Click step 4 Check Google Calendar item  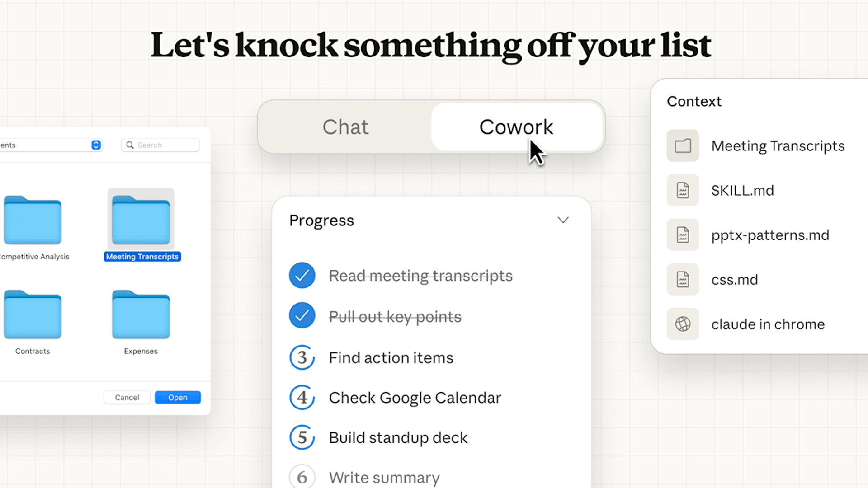click(x=415, y=398)
